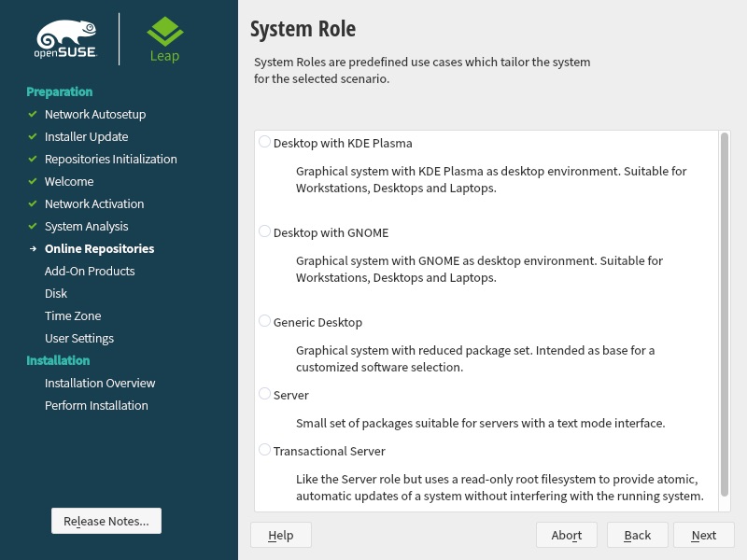
Task: Click the checkmark beside Welcome step
Action: (33, 181)
